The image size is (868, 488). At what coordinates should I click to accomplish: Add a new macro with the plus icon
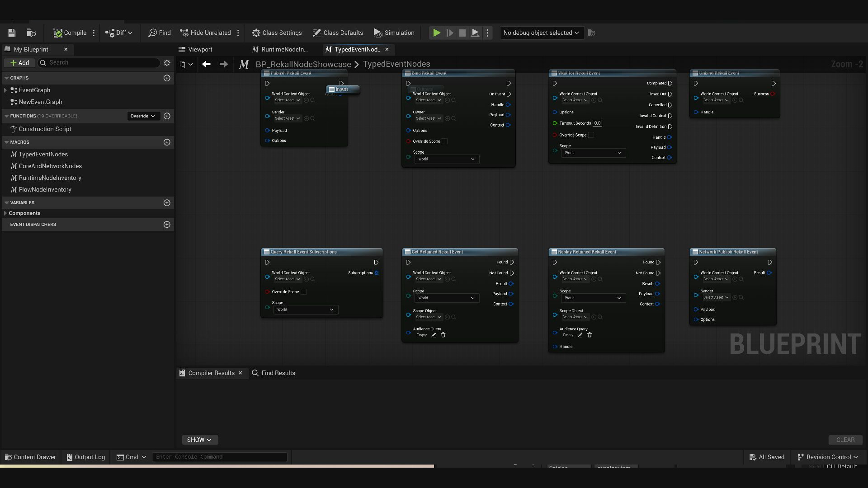click(x=167, y=142)
